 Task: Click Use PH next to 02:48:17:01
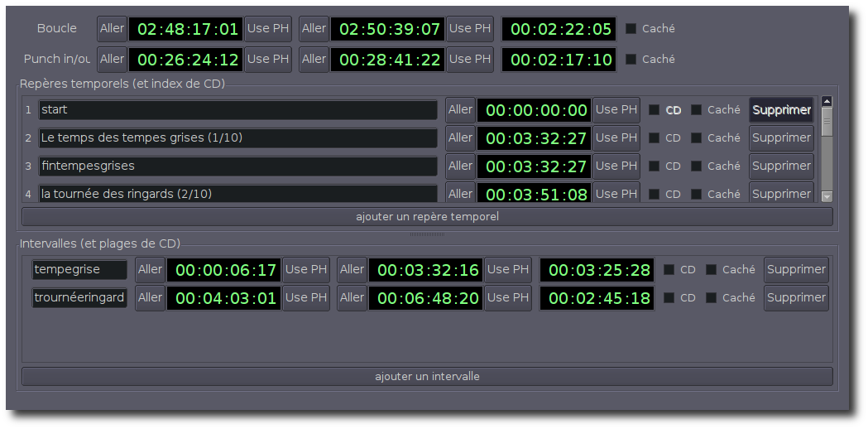click(x=268, y=29)
